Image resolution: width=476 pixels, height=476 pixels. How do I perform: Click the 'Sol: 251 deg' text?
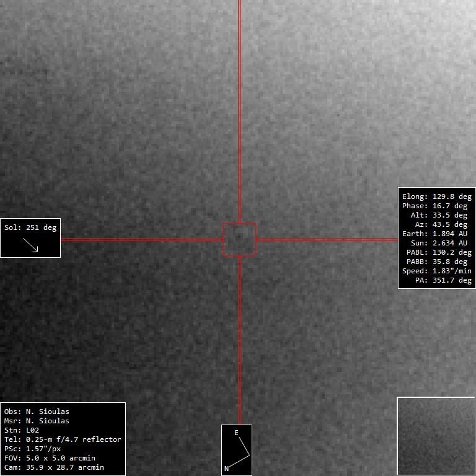pos(30,227)
